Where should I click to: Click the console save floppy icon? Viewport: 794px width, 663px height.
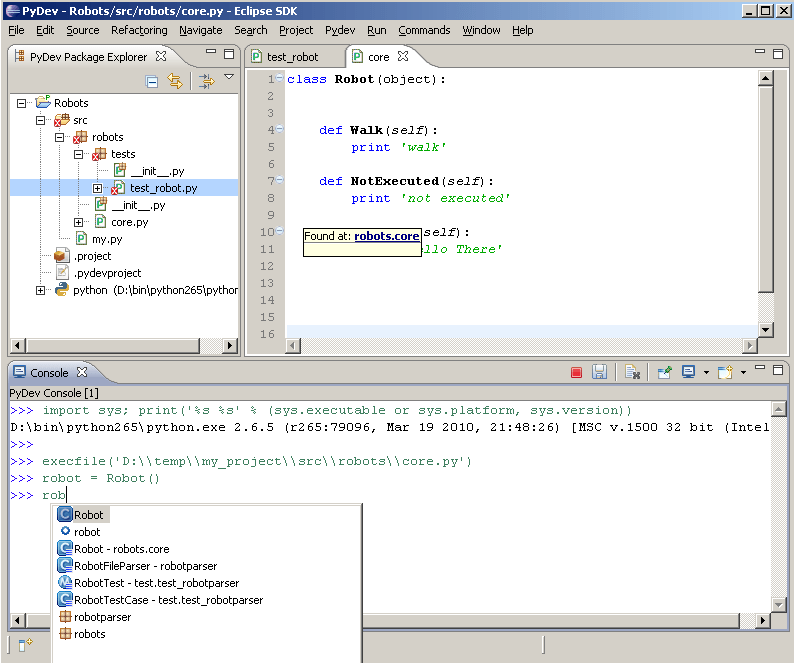pos(599,372)
